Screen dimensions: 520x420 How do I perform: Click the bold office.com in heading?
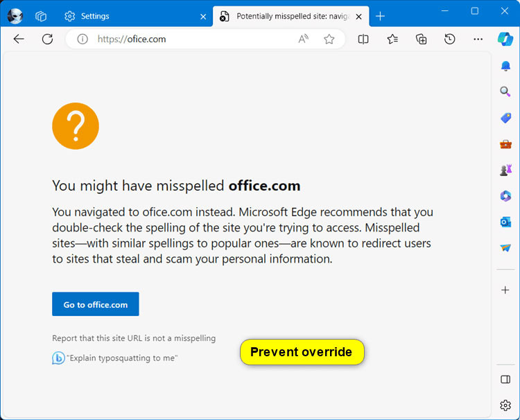[264, 186]
